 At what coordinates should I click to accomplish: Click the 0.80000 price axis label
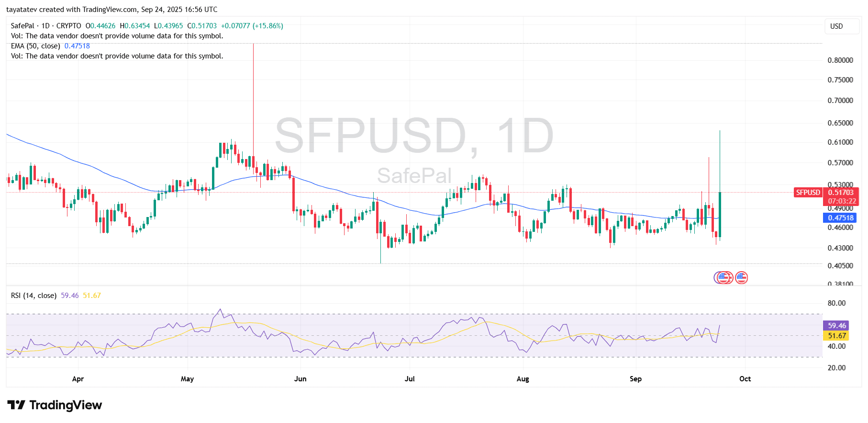tap(840, 60)
